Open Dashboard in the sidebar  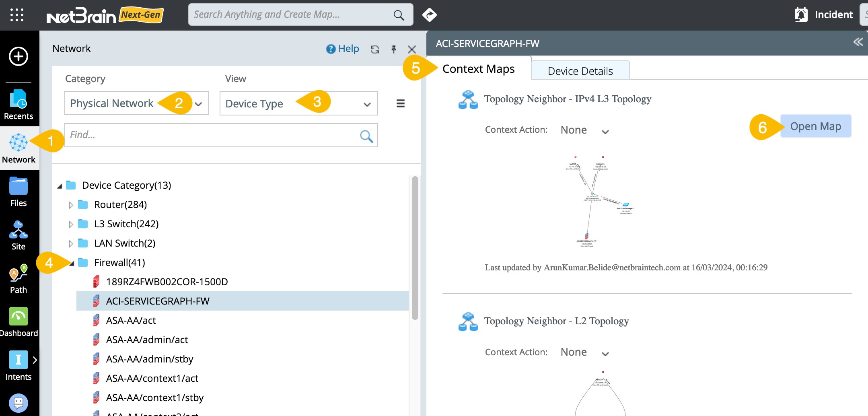coord(19,322)
